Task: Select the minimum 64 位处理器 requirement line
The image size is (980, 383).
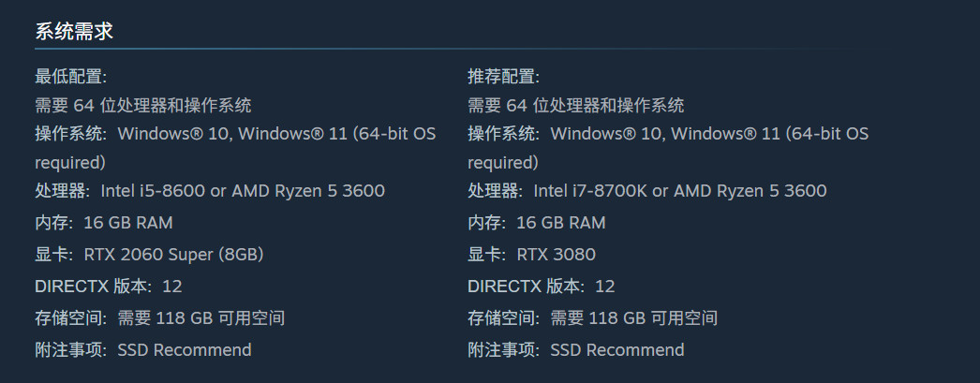Action: click(x=142, y=105)
